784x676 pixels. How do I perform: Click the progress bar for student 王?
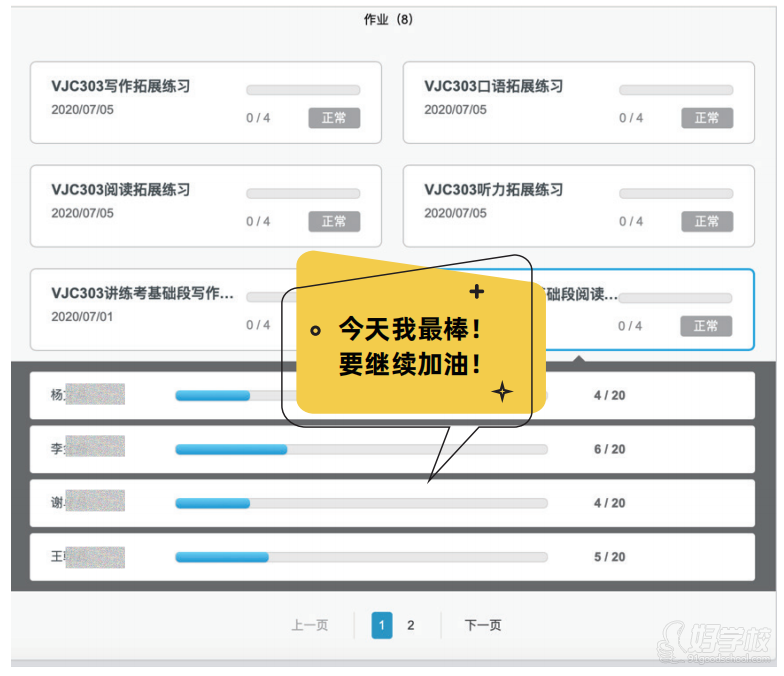(x=361, y=557)
